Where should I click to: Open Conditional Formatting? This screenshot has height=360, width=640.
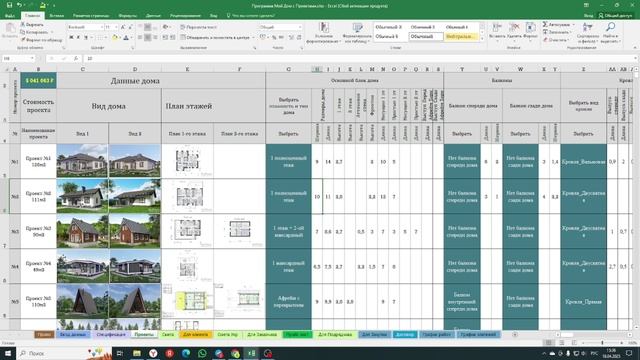pos(324,33)
